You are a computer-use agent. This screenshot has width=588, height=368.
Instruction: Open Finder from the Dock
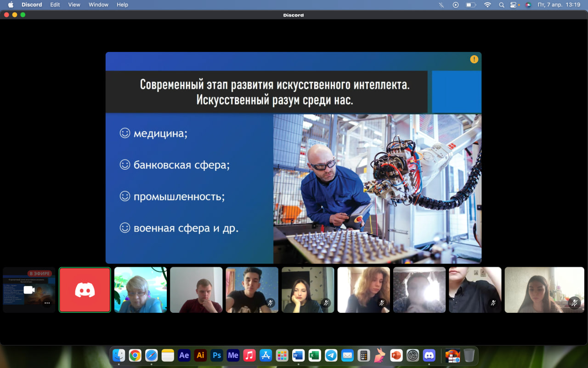[119, 355]
